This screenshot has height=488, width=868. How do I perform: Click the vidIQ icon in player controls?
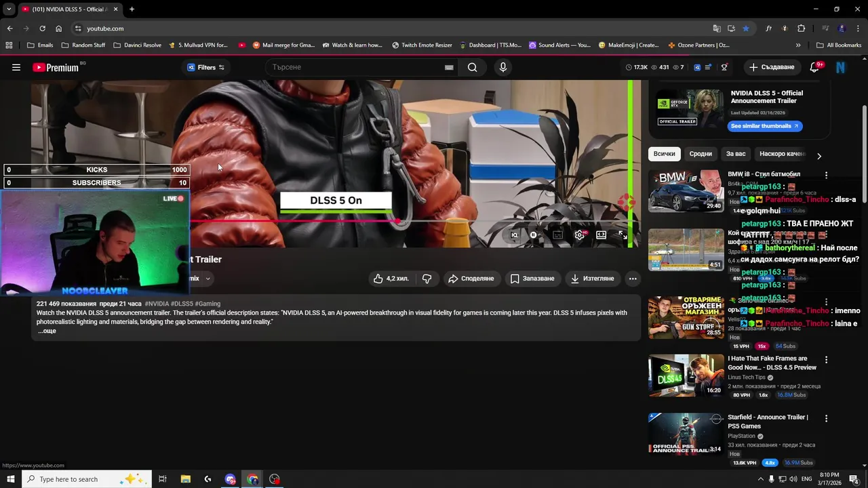coord(515,235)
